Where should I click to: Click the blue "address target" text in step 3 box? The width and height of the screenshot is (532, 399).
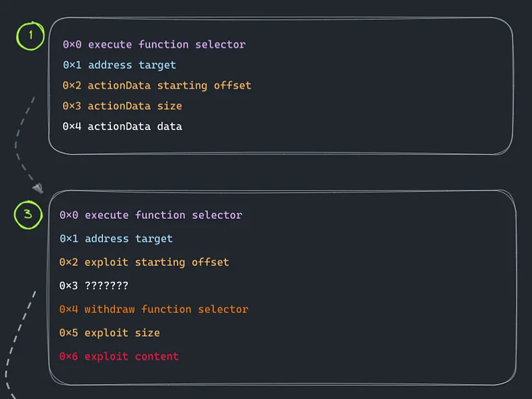click(x=129, y=238)
